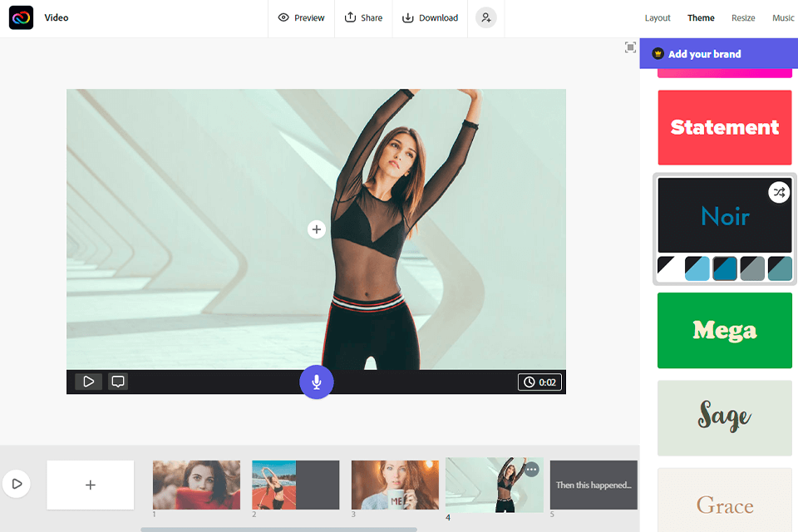
Task: Choose the Mega theme
Action: [724, 330]
